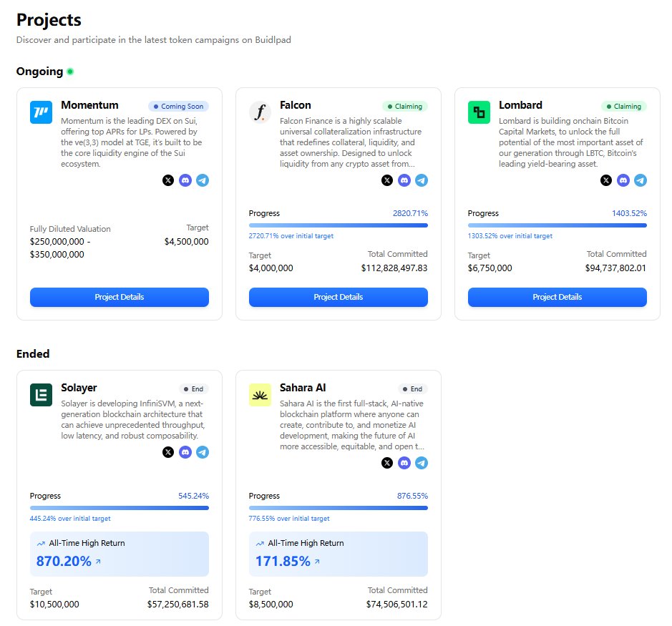Click the Ended section heading
672x626 pixels.
[33, 354]
